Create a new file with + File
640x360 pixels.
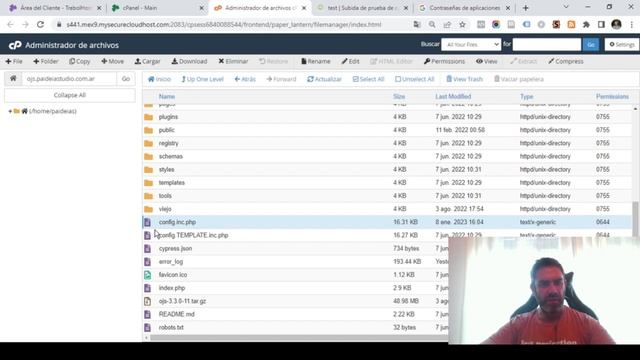pyautogui.click(x=14, y=61)
